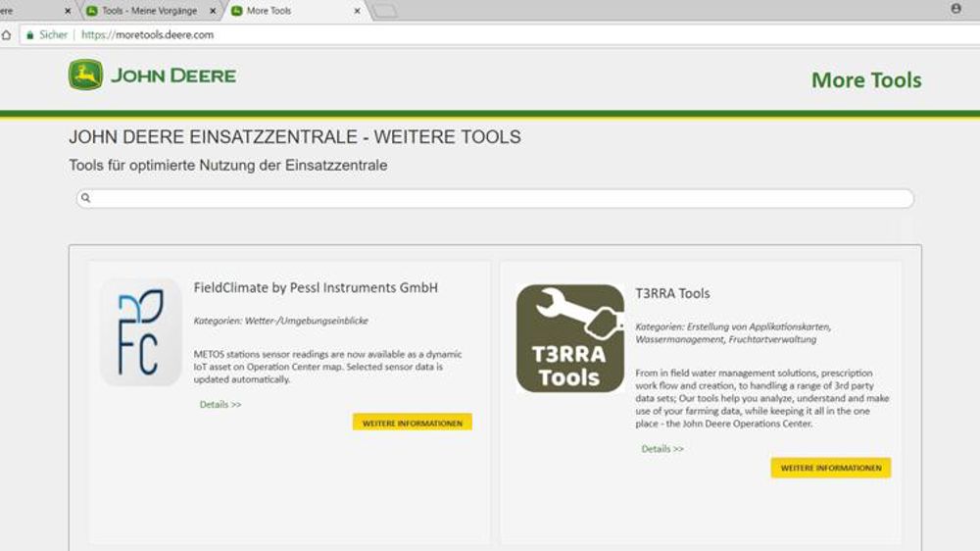Focus the tools search input field
980x551 pixels.
point(495,198)
